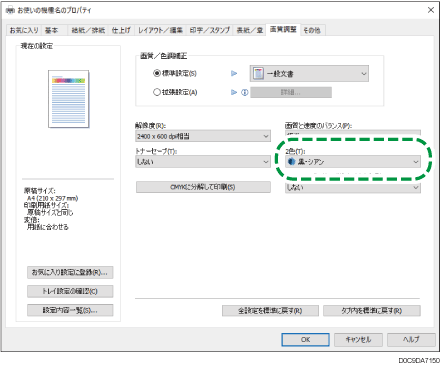Switch to the 仕上げ tab

(x=121, y=30)
